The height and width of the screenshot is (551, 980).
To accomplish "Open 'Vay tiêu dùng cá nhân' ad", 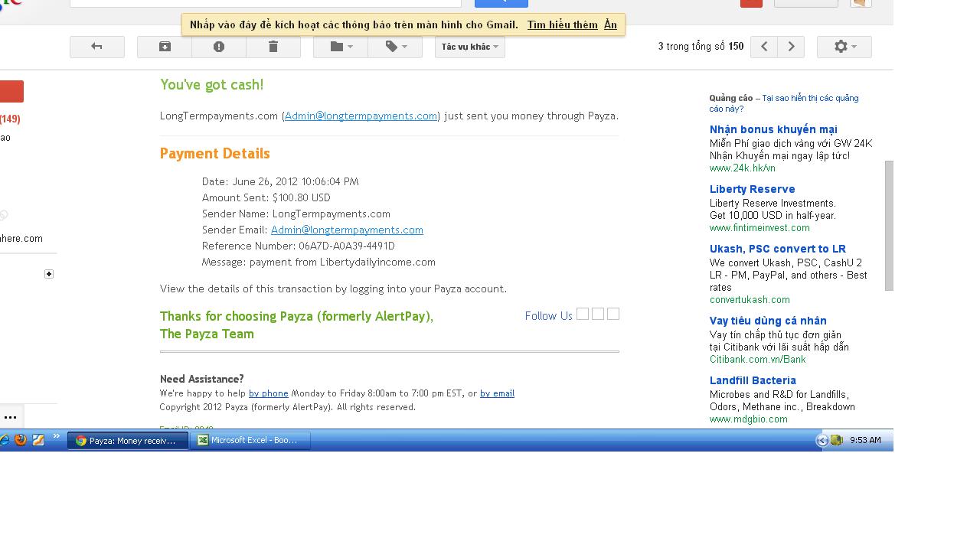I will pos(768,321).
